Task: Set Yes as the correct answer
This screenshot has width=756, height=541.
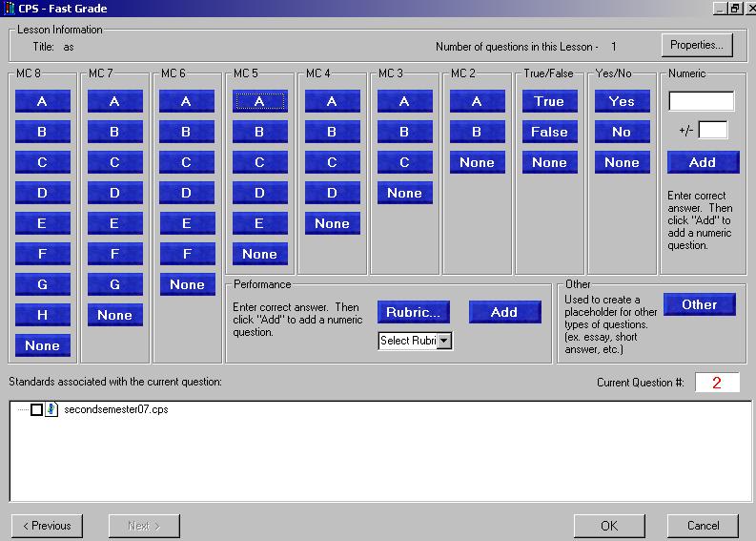Action: [x=622, y=101]
